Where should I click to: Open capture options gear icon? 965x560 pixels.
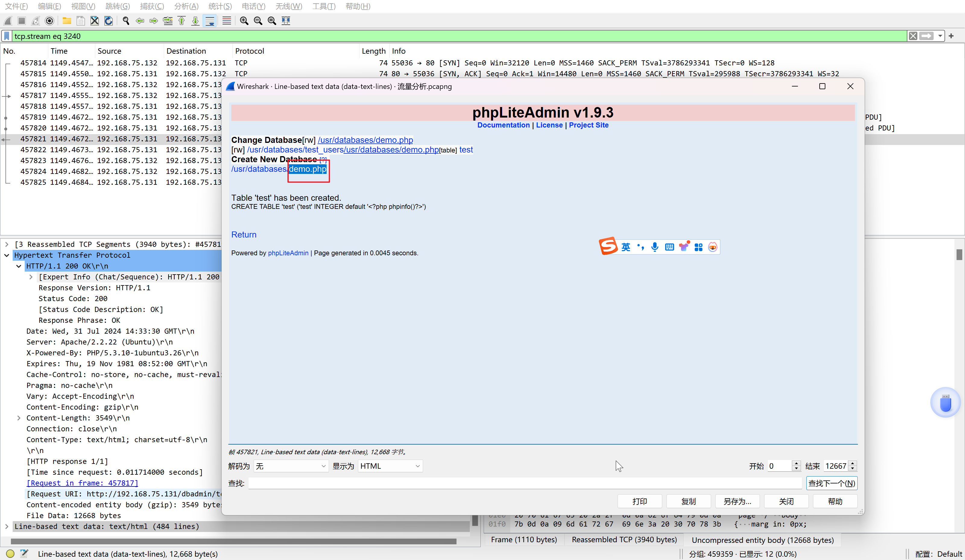coord(49,21)
